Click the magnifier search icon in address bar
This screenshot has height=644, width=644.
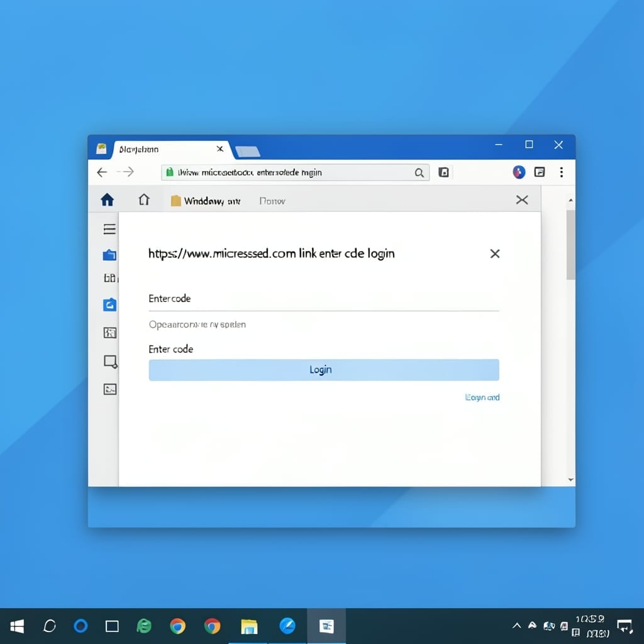[419, 173]
